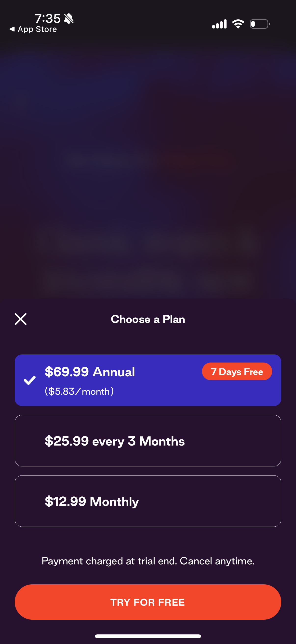Click the checkmark on the Annual plan
The width and height of the screenshot is (296, 644).
click(x=29, y=380)
